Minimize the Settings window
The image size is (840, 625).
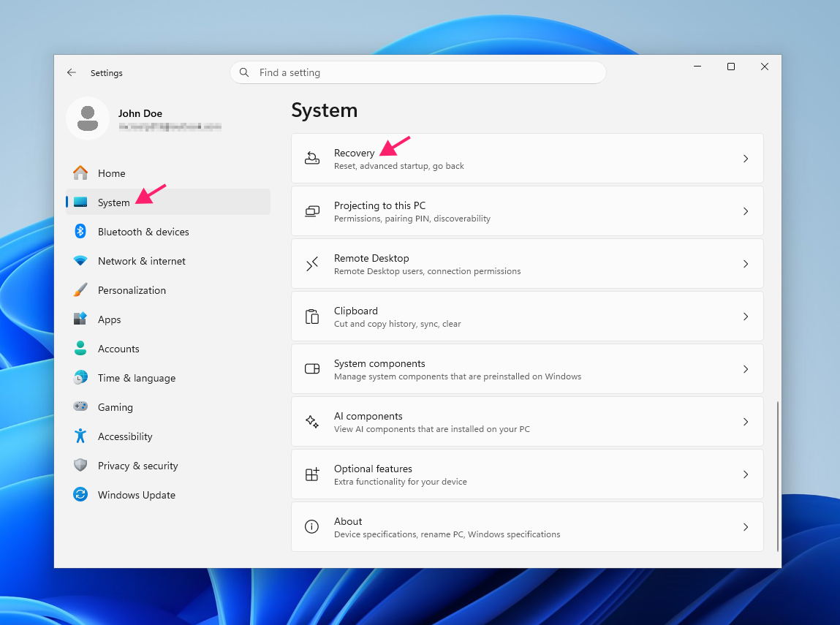[697, 67]
